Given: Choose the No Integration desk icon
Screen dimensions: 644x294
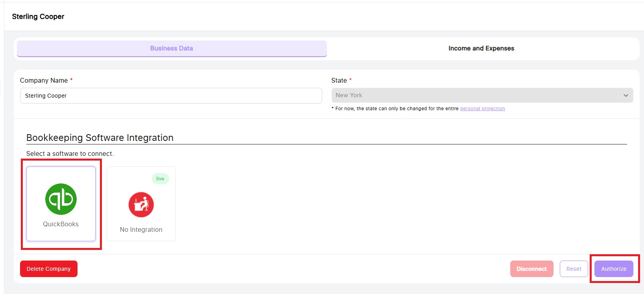Looking at the screenshot, I should point(141,205).
